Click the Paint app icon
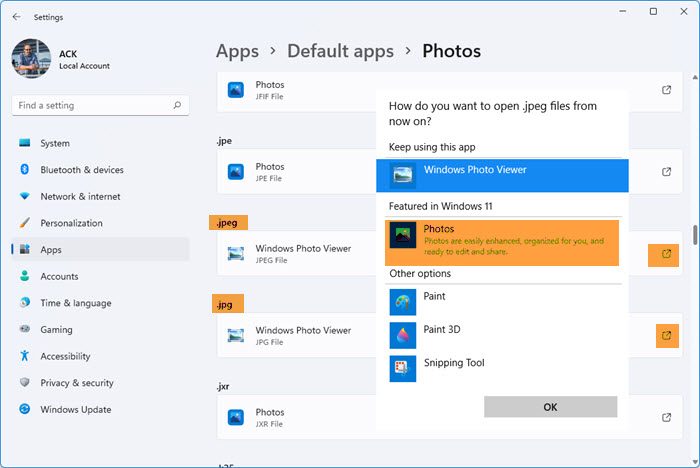This screenshot has height=468, width=700. coord(403,301)
